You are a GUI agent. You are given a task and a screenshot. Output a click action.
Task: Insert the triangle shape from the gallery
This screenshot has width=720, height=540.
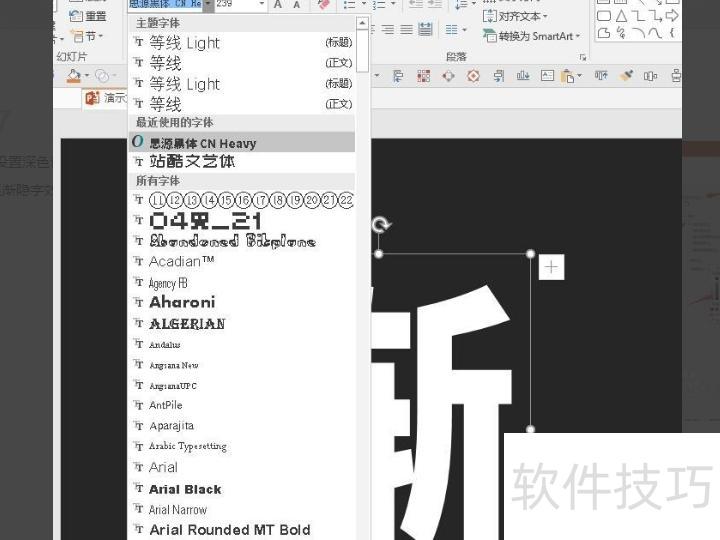pos(621,16)
